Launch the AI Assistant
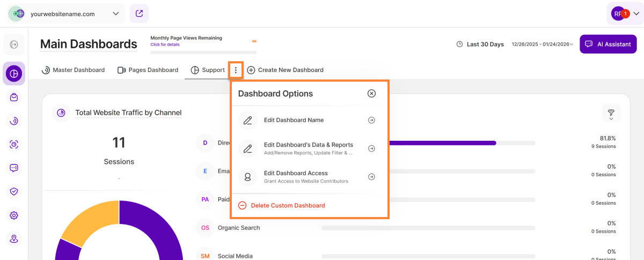Viewport: 644px width, 260px height. [608, 44]
